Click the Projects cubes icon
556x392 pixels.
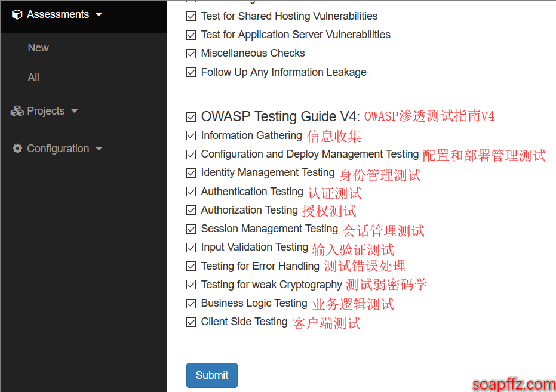coord(17,111)
